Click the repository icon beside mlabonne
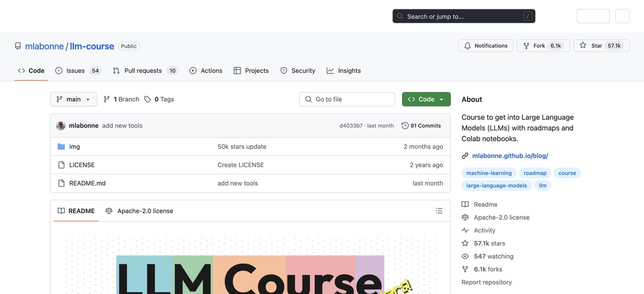Screen dimensions: 644x294 [18, 46]
